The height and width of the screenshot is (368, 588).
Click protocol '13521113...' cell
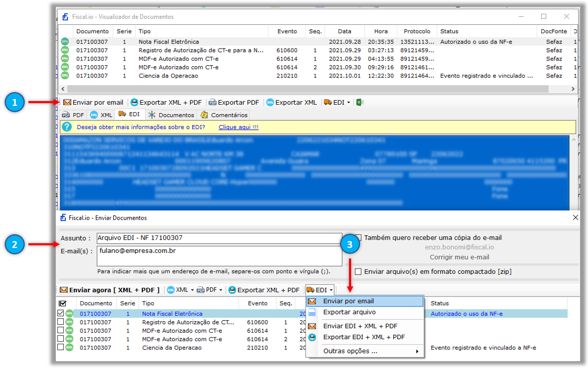(417, 42)
